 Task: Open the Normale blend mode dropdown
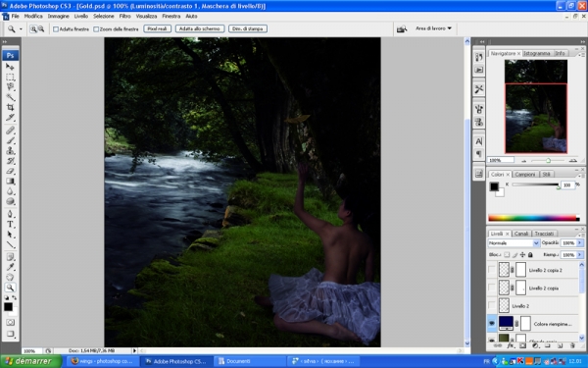point(514,243)
